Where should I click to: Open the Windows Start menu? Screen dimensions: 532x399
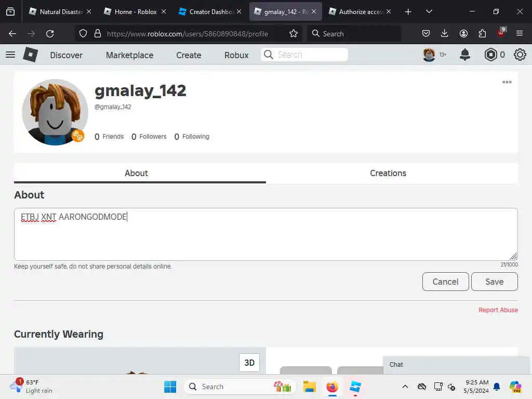(170, 387)
